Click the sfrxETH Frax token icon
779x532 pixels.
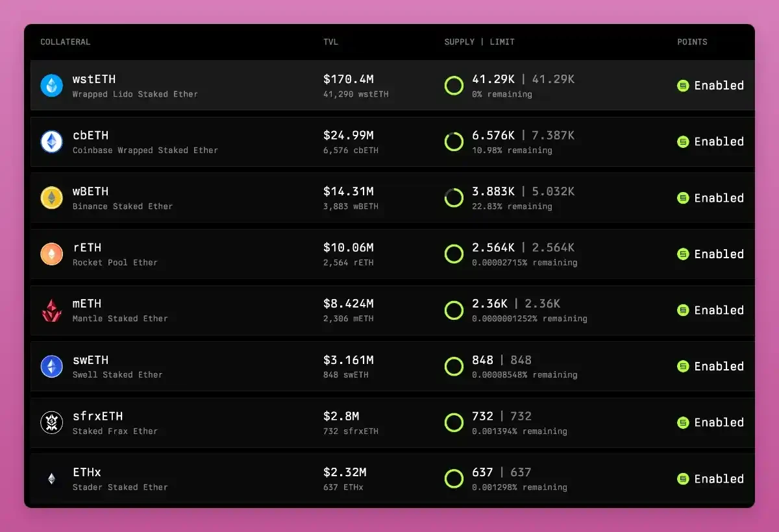[x=52, y=422]
